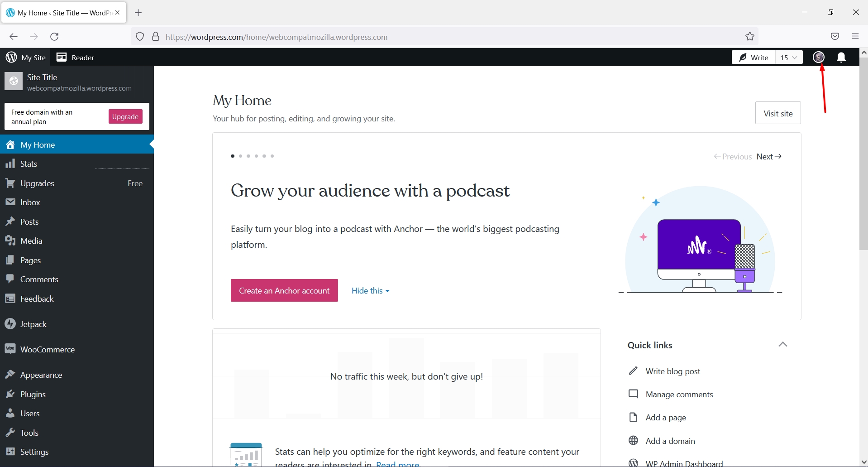Click Write blog post quick link
The image size is (868, 467).
pyautogui.click(x=664, y=371)
